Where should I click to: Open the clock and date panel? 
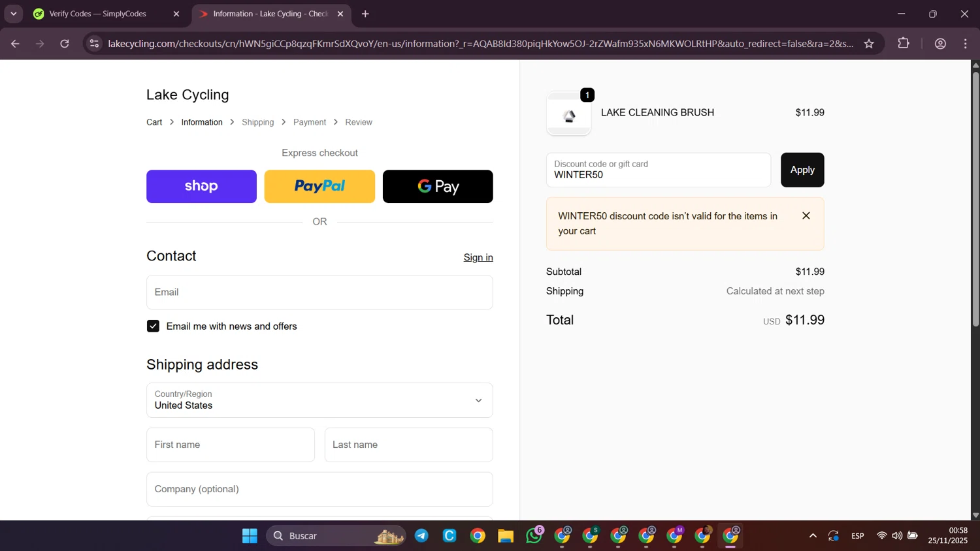(948, 536)
